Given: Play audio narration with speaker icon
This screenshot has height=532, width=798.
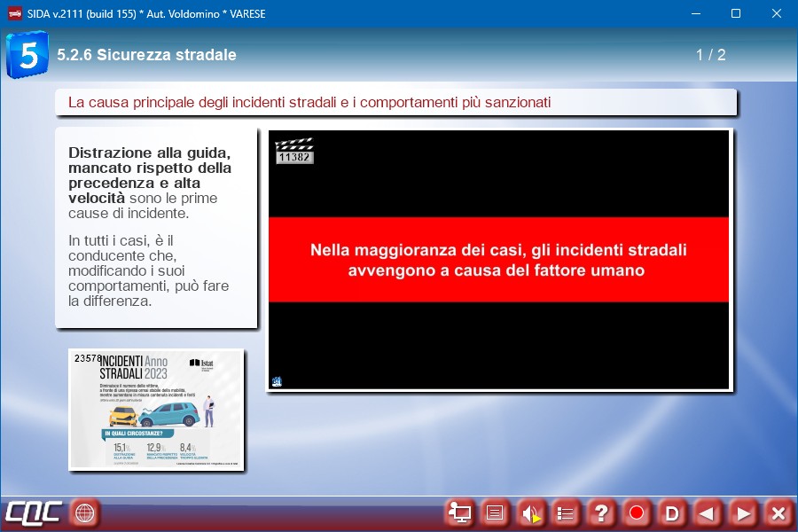Looking at the screenshot, I should click(530, 512).
